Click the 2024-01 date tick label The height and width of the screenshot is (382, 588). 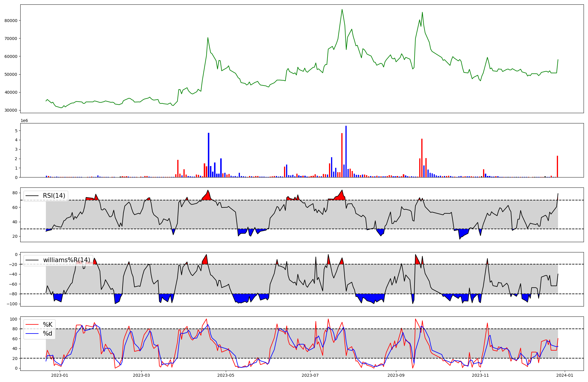(565, 375)
